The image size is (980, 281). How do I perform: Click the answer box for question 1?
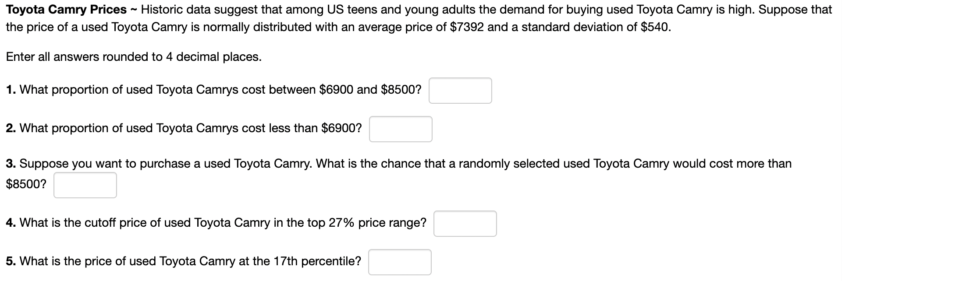pos(460,91)
